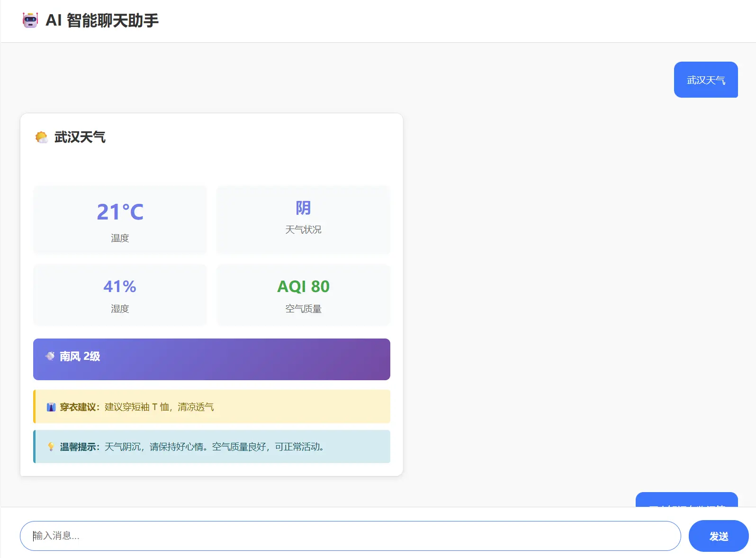Click the 温度 label under temperature

120,238
